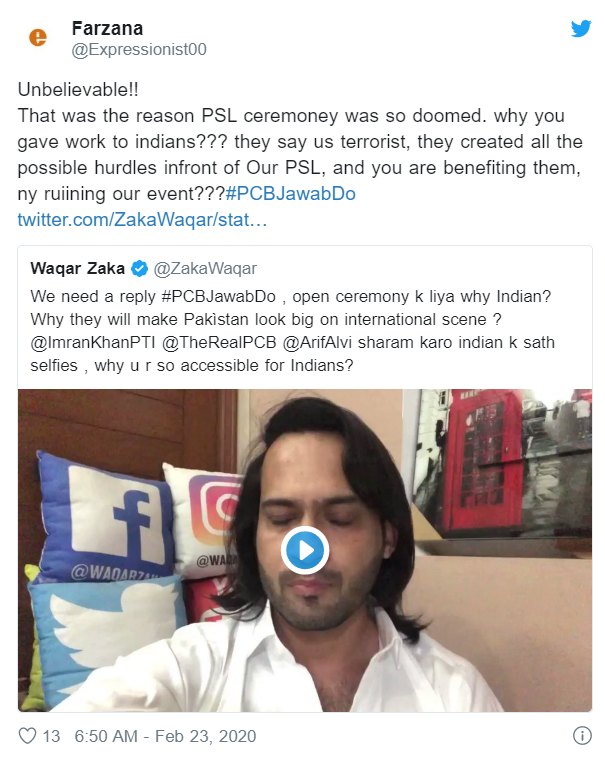Open the Farzana display name
The height and width of the screenshot is (761, 605).
107,29
